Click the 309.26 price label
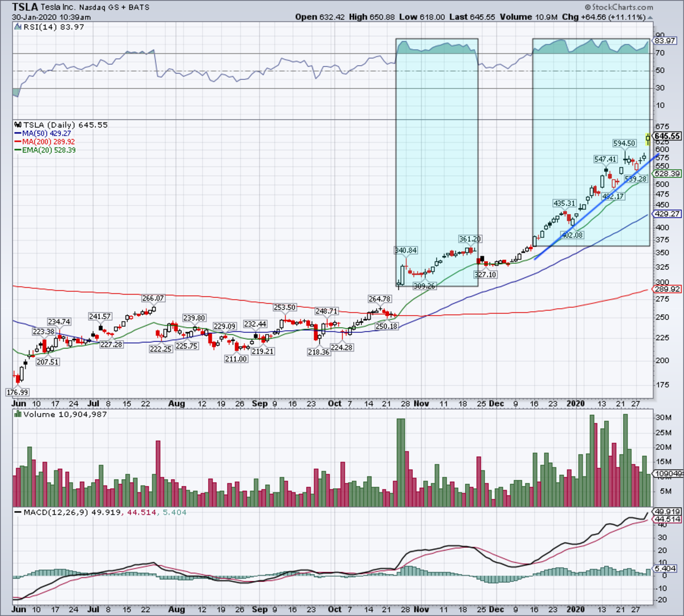Screen dimensions: 684x616 tap(424, 286)
